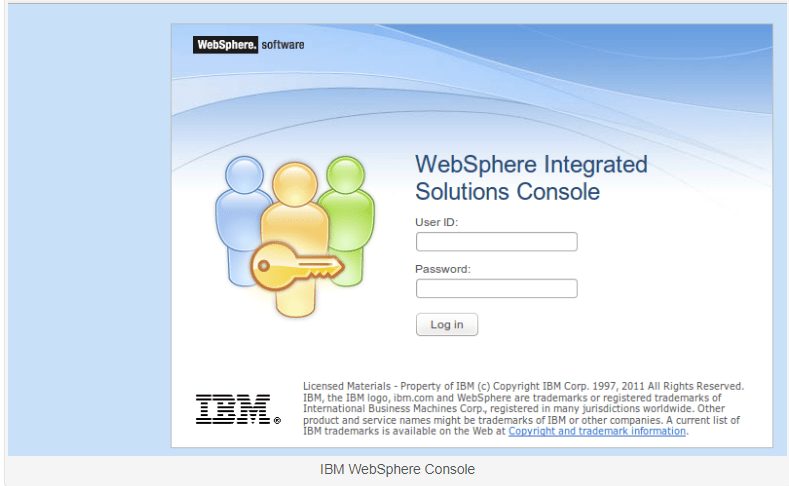Click the IBM WebSphere Console caption
This screenshot has width=789, height=486.
(397, 469)
